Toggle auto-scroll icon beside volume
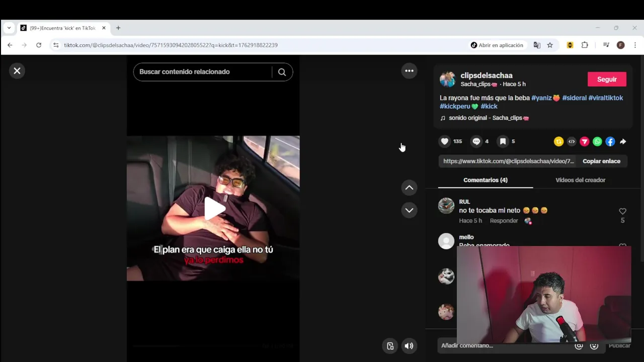Screen dimensions: 644x362 coord(390,345)
